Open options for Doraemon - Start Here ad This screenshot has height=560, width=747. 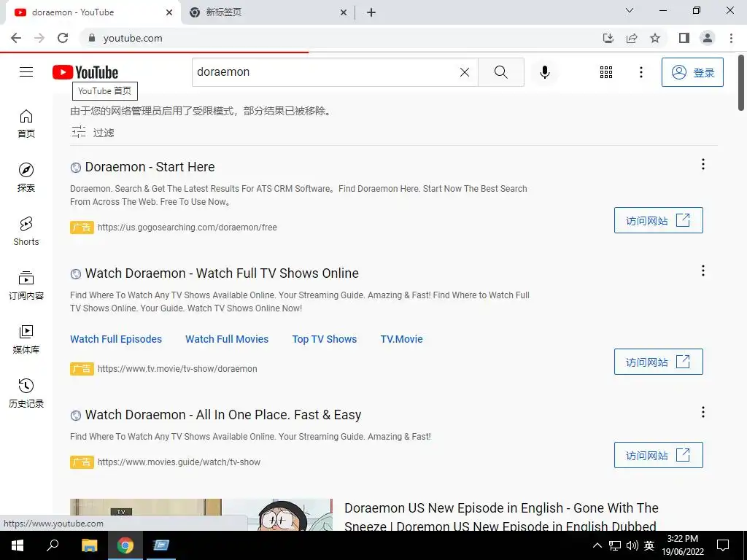click(703, 164)
